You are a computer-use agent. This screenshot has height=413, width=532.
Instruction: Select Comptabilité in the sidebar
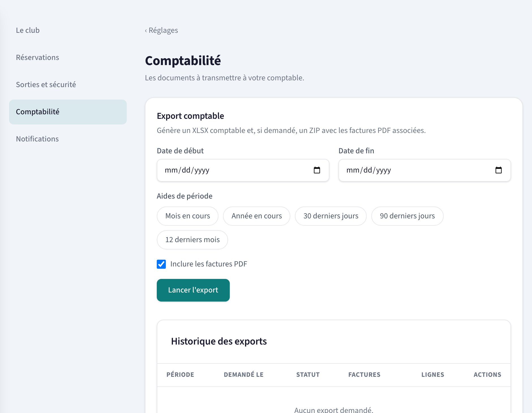click(x=68, y=112)
